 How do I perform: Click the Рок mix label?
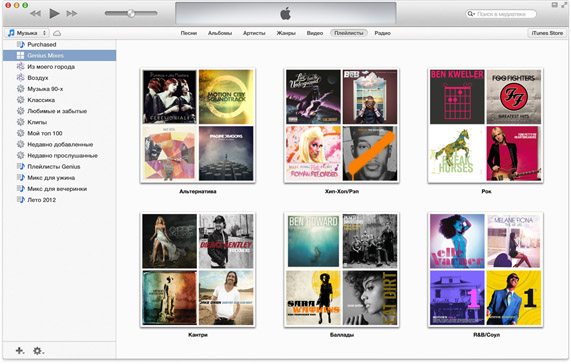pyautogui.click(x=486, y=191)
